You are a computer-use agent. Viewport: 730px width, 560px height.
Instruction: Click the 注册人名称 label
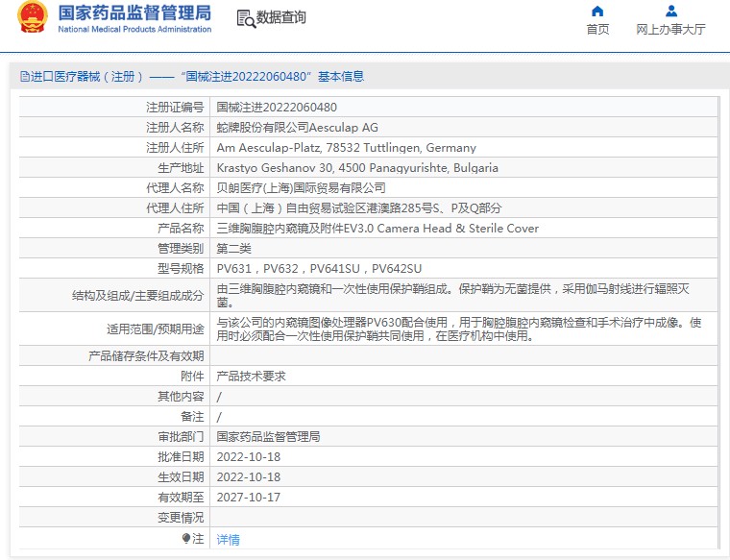tap(175, 128)
